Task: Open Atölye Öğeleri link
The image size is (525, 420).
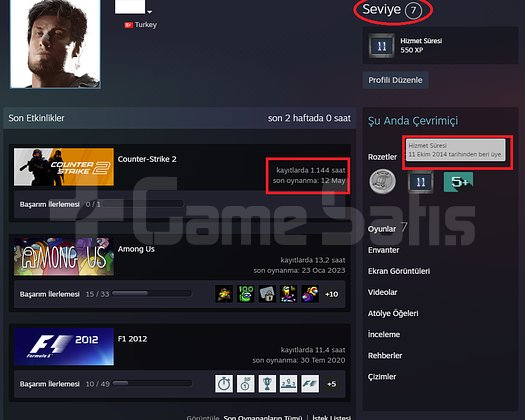Action: 393,313
